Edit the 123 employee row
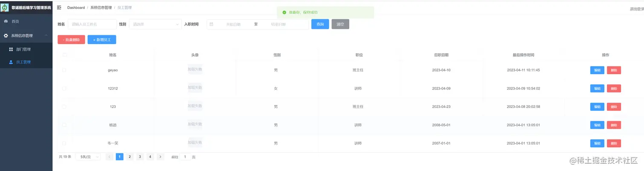 pyautogui.click(x=597, y=107)
